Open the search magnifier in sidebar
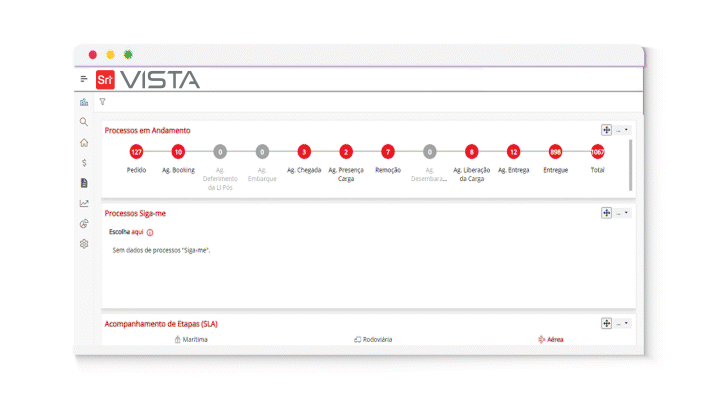 pos(84,122)
